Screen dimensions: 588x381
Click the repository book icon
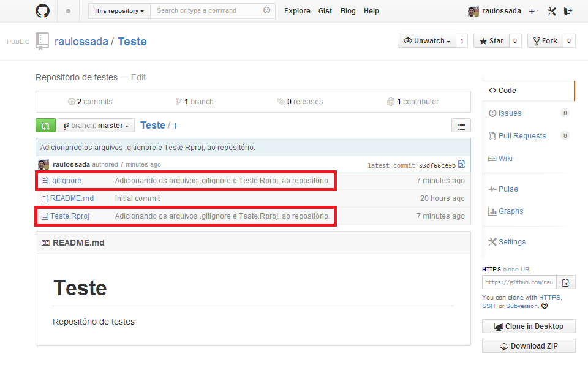[x=42, y=41]
